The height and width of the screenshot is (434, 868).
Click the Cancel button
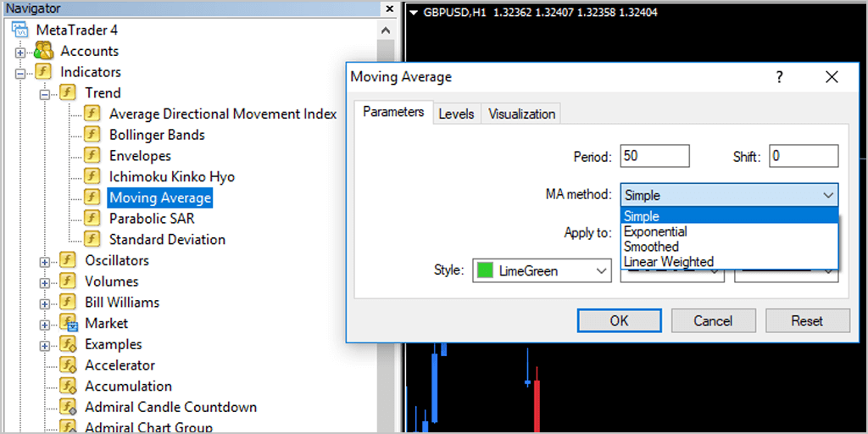pos(713,321)
